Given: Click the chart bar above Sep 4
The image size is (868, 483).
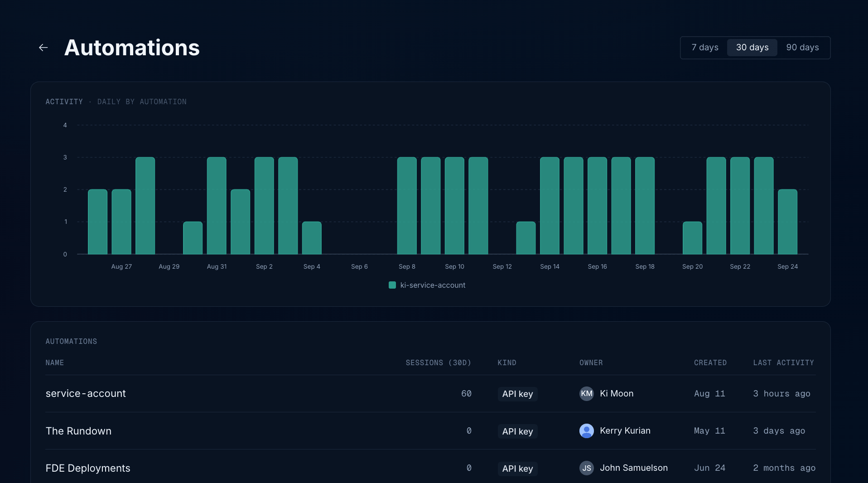Looking at the screenshot, I should [312, 238].
